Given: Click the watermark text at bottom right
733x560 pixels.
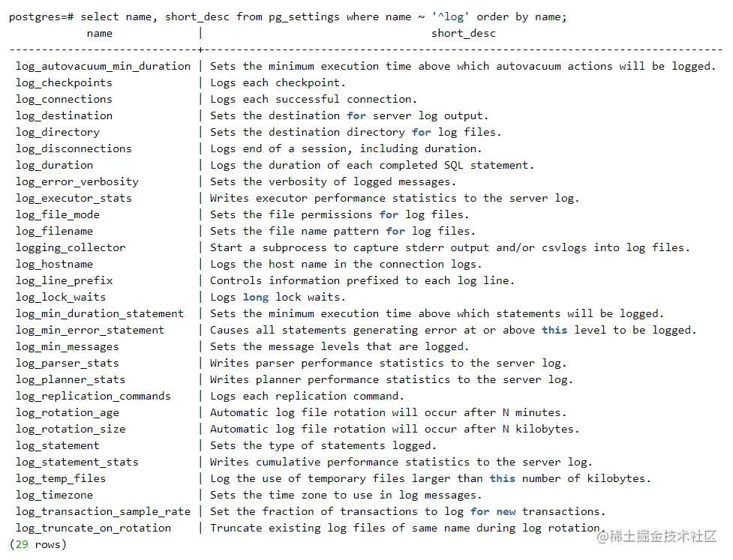Looking at the screenshot, I should (x=660, y=536).
